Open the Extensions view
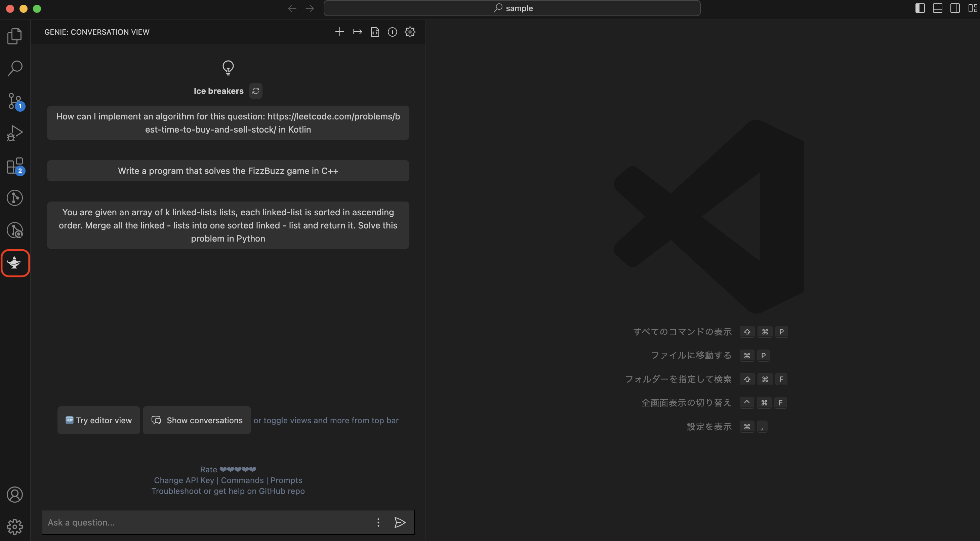The width and height of the screenshot is (980, 541). tap(15, 165)
